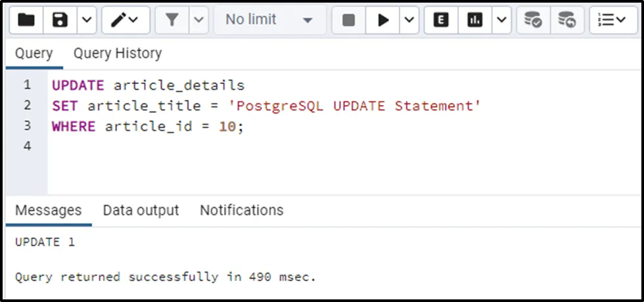Run the query with Execute play icon

(x=383, y=20)
